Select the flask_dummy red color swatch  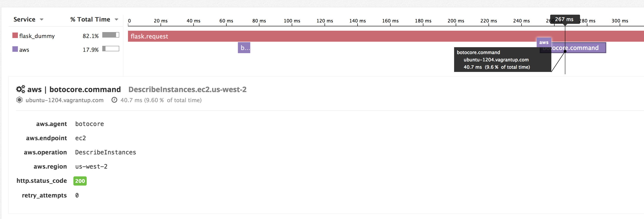tap(15, 36)
